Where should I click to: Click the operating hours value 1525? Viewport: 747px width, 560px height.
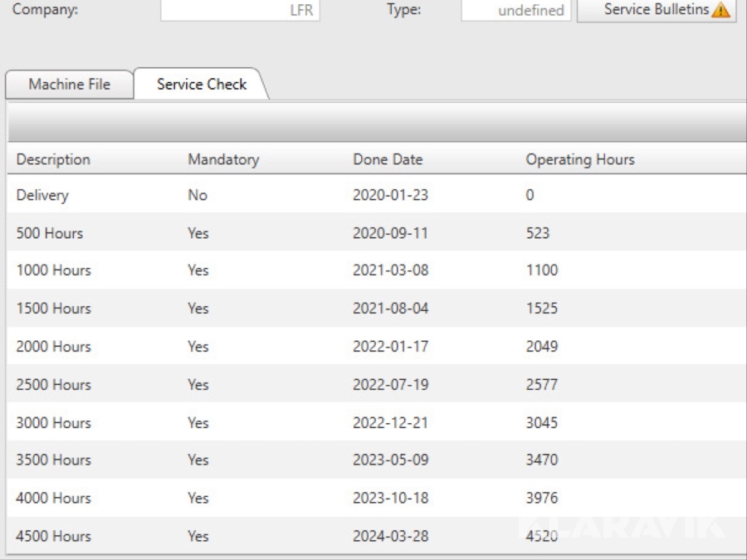coord(542,308)
